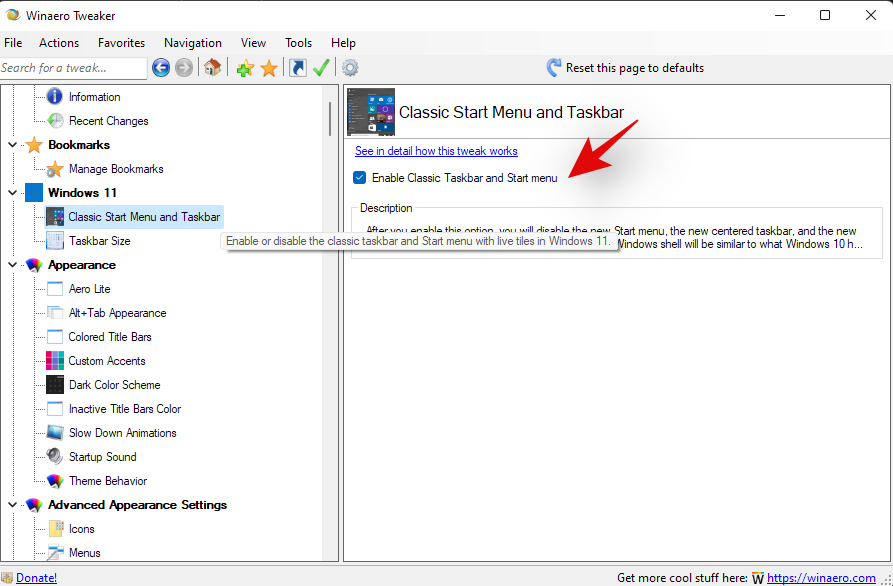Image resolution: width=893 pixels, height=586 pixels.
Task: Open the Favorites menu
Action: 121,43
